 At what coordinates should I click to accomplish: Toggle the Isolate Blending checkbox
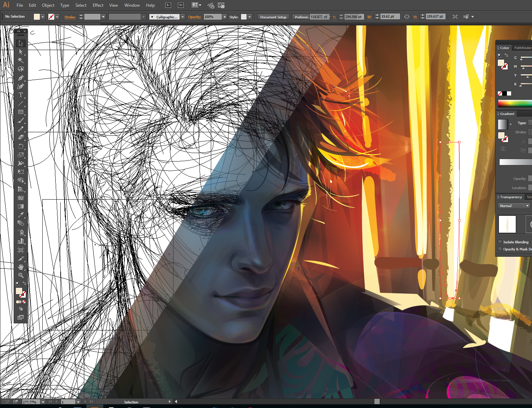click(x=500, y=242)
